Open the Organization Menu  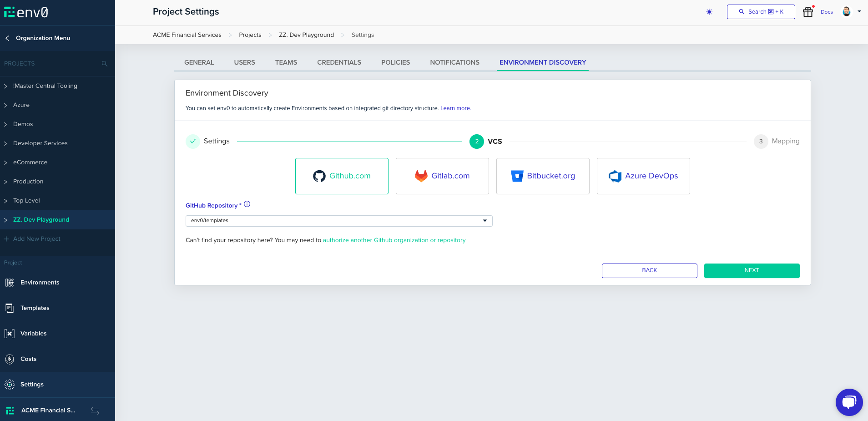coord(43,38)
